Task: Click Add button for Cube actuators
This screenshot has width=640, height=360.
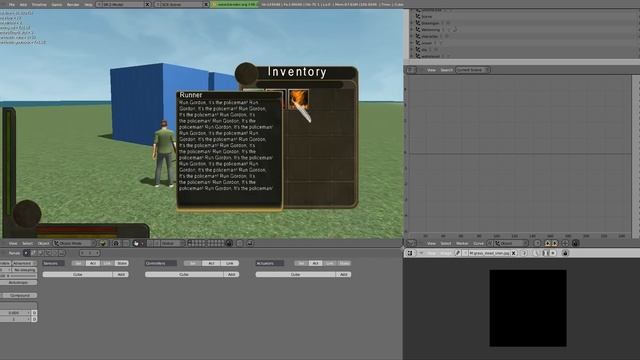Action: coord(343,274)
